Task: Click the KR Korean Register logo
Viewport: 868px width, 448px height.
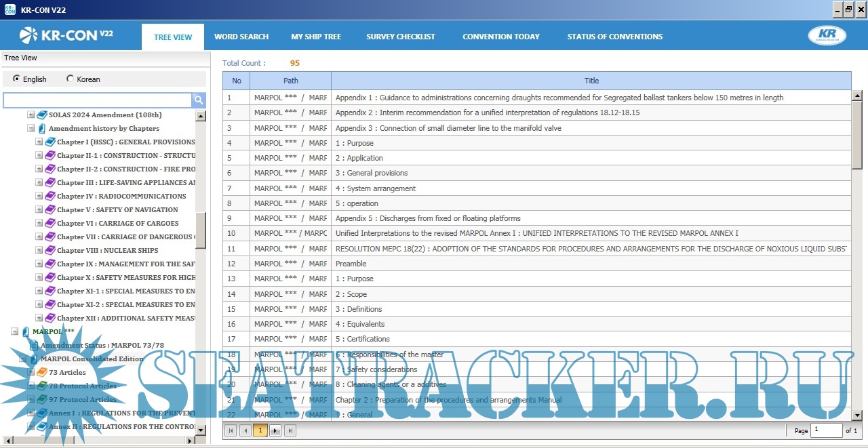Action: click(x=827, y=36)
